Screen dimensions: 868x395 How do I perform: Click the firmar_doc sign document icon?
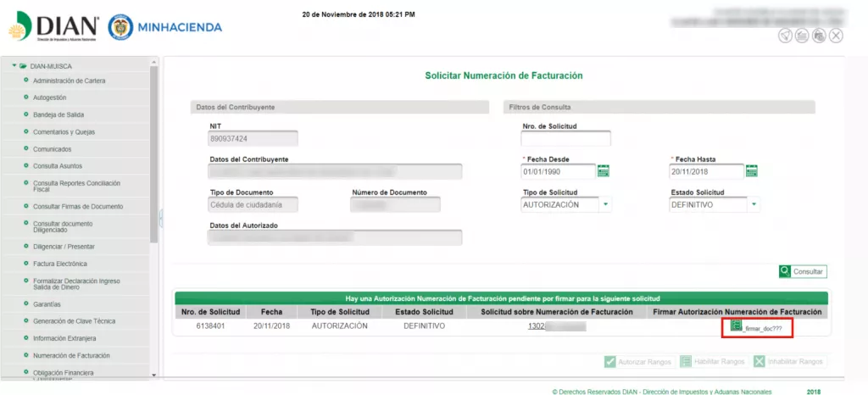click(736, 325)
